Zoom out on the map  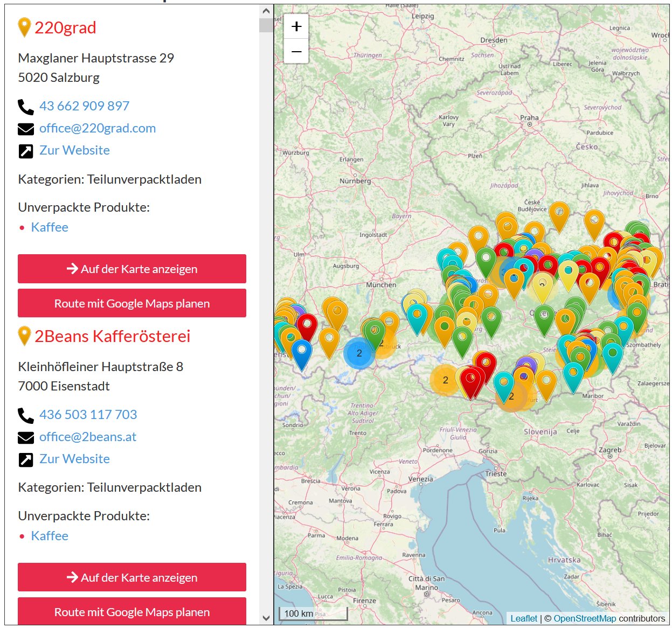tap(296, 52)
